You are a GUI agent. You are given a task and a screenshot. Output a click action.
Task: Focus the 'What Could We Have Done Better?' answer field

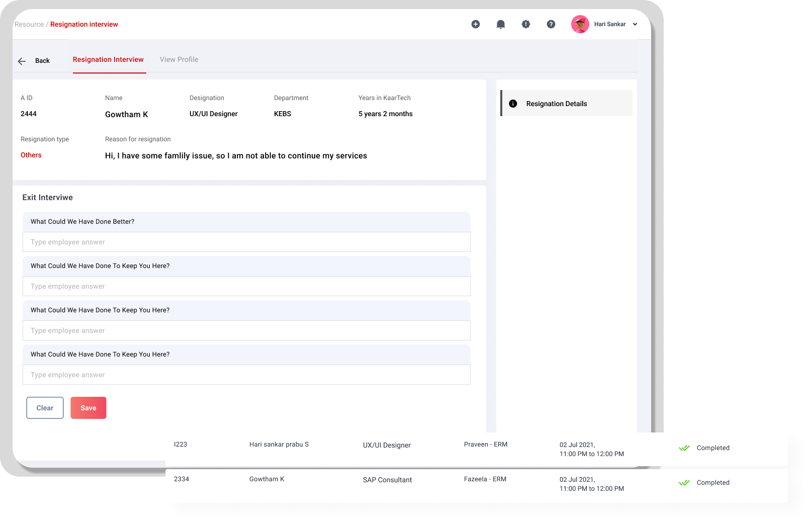point(246,242)
